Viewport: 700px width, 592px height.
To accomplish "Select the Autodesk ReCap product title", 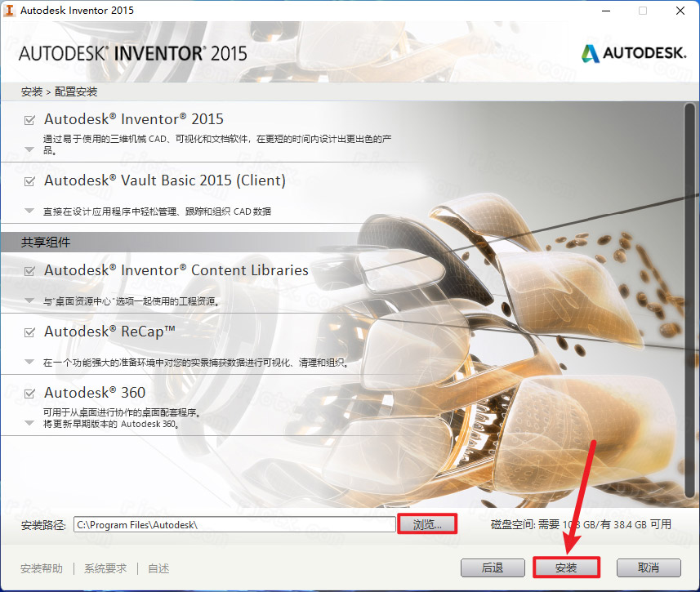I will coord(109,332).
